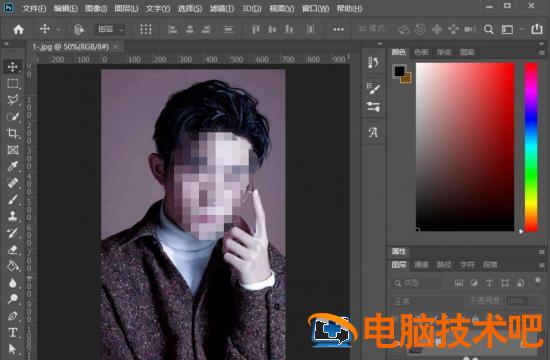Open the workspace switcher dropdown arrow
This screenshot has height=360, width=550.
click(522, 29)
